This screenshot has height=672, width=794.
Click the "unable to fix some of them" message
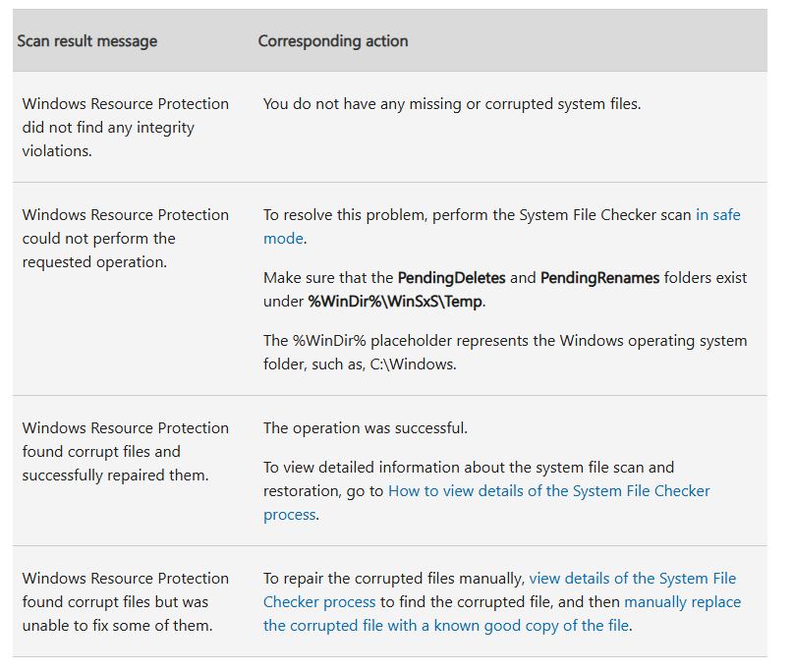click(115, 626)
